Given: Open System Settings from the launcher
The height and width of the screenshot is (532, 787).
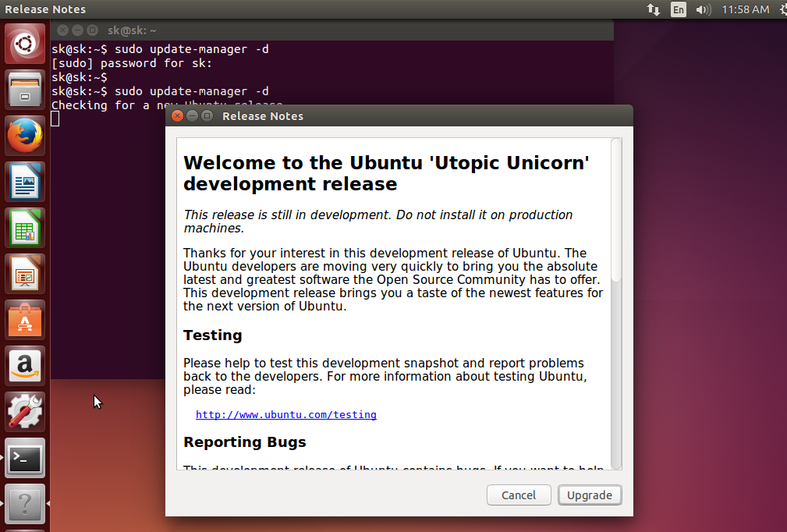Looking at the screenshot, I should click(25, 412).
